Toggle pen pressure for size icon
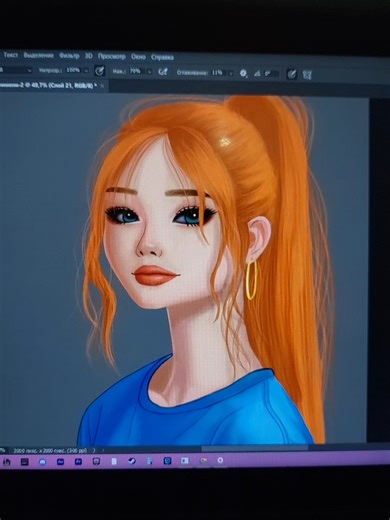This screenshot has width=390, height=520. tap(292, 74)
